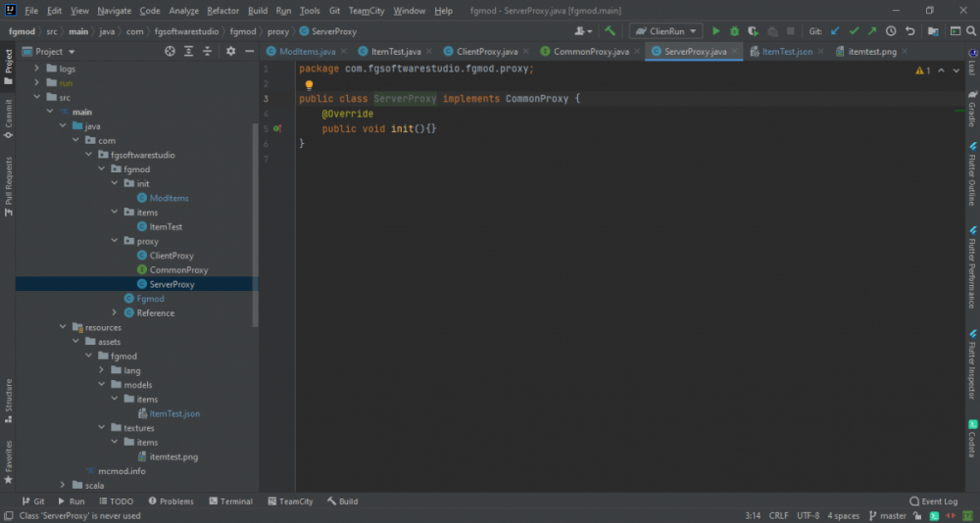The height and width of the screenshot is (523, 980).
Task: Expand All icon in the Project panel header
Action: pos(188,51)
